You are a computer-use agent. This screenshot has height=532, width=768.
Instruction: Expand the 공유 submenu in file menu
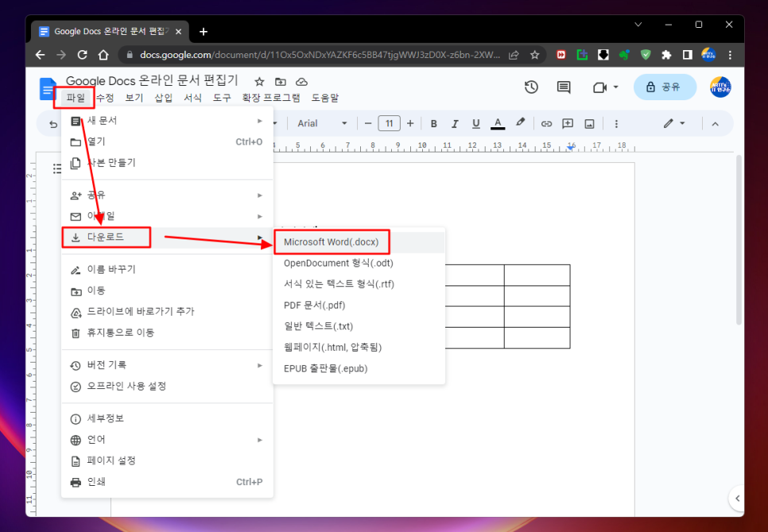click(x=167, y=195)
